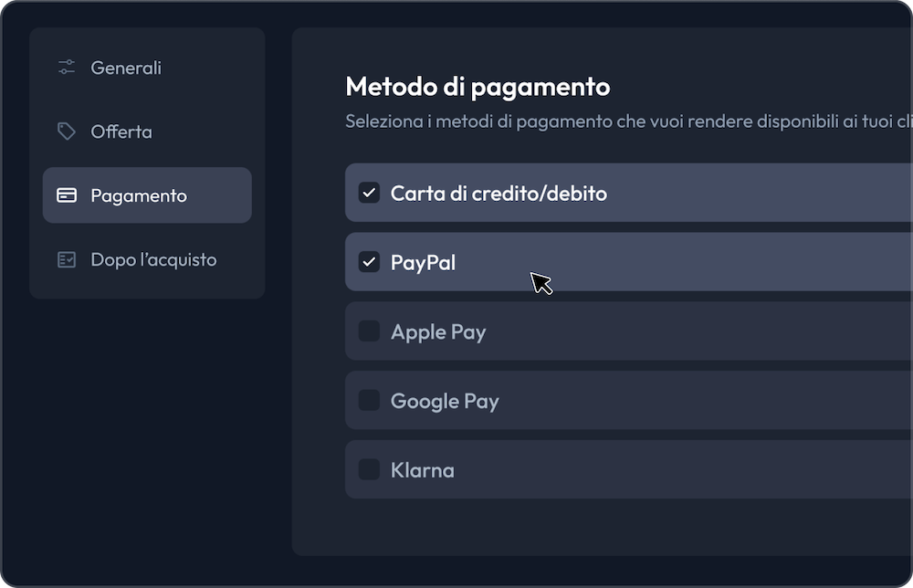Click the Google Pay label text
913x588 pixels.
[x=445, y=402]
